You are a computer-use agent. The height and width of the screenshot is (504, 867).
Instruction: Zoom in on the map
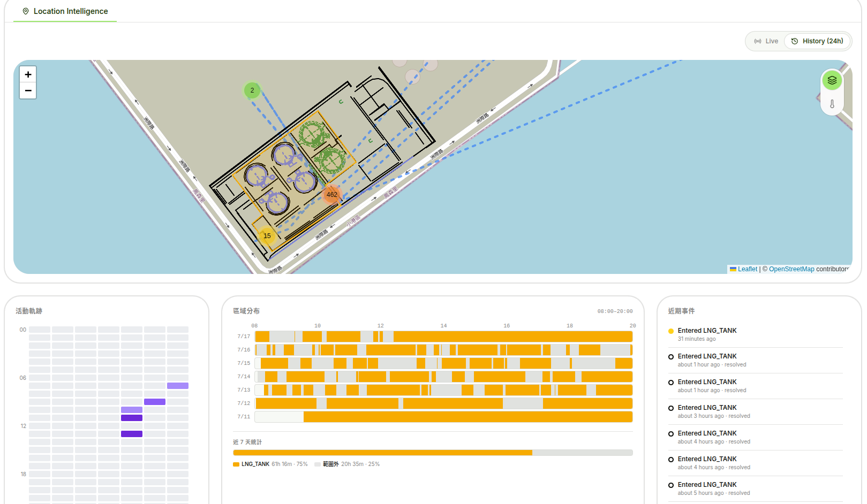[x=28, y=74]
